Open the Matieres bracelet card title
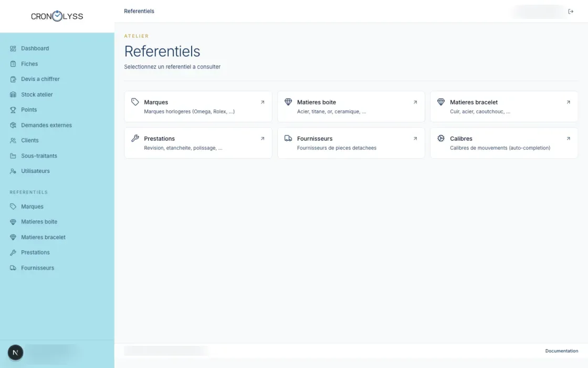The height and width of the screenshot is (368, 588). tap(474, 102)
